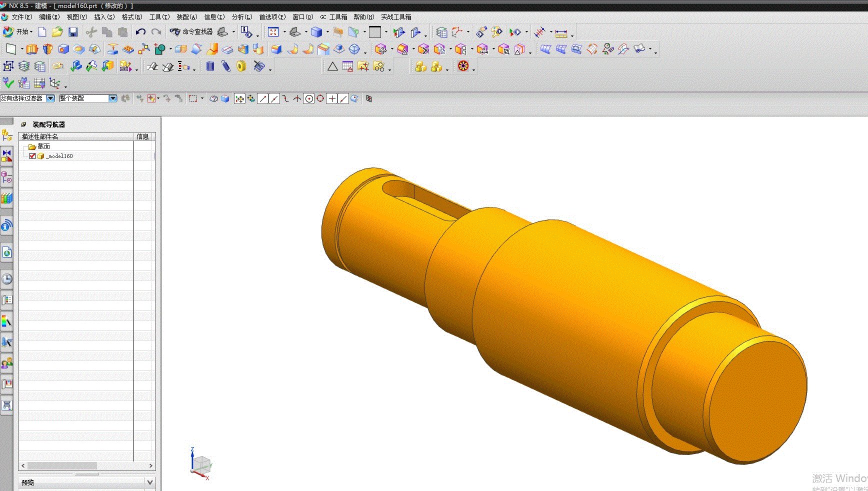Open the Part Navigator sidebar tab
Image resolution: width=868 pixels, height=491 pixels.
[6, 177]
